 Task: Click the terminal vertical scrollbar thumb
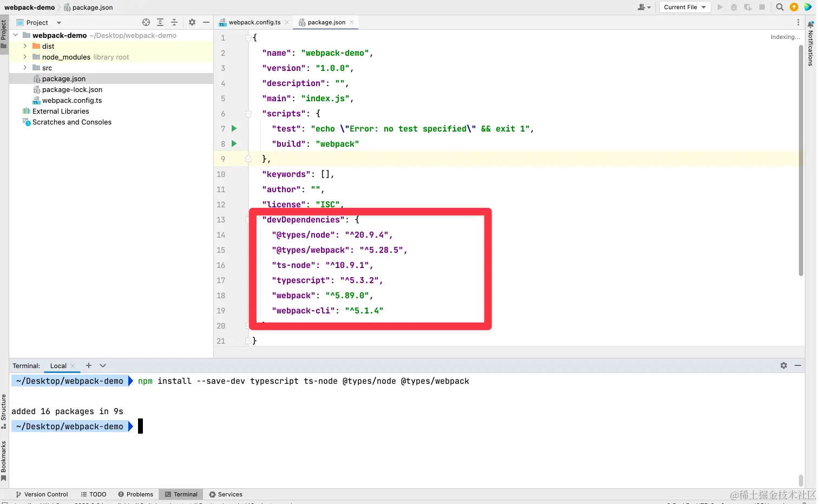(x=801, y=480)
